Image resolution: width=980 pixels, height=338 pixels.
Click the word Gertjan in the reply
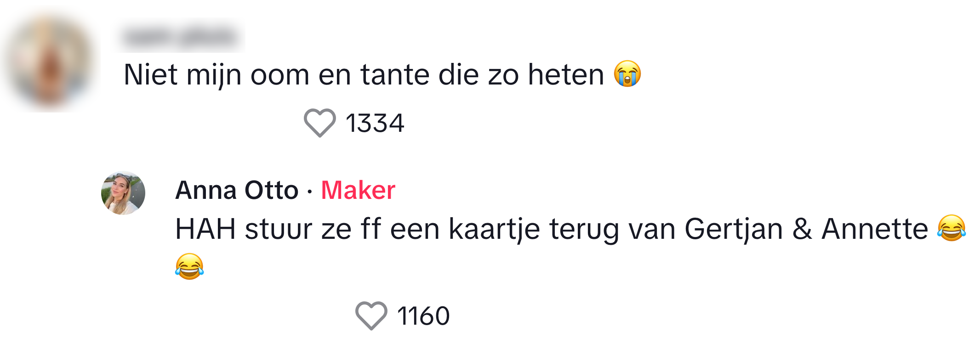[734, 229]
